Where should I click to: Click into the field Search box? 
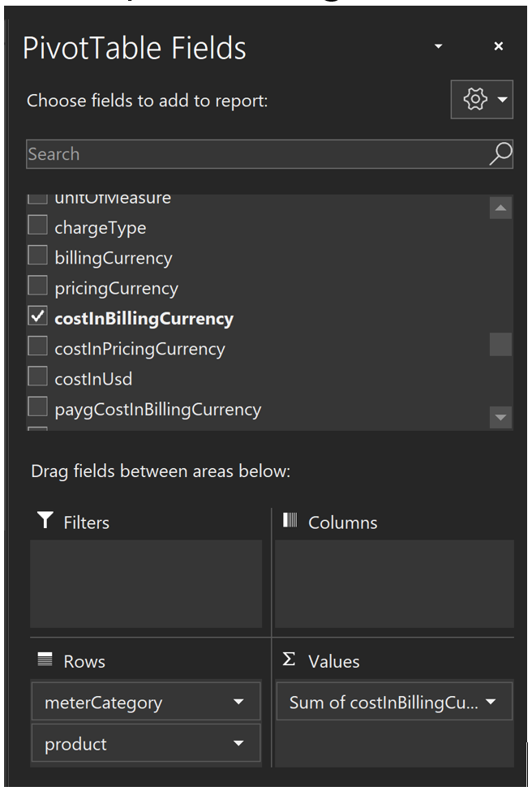(251, 154)
